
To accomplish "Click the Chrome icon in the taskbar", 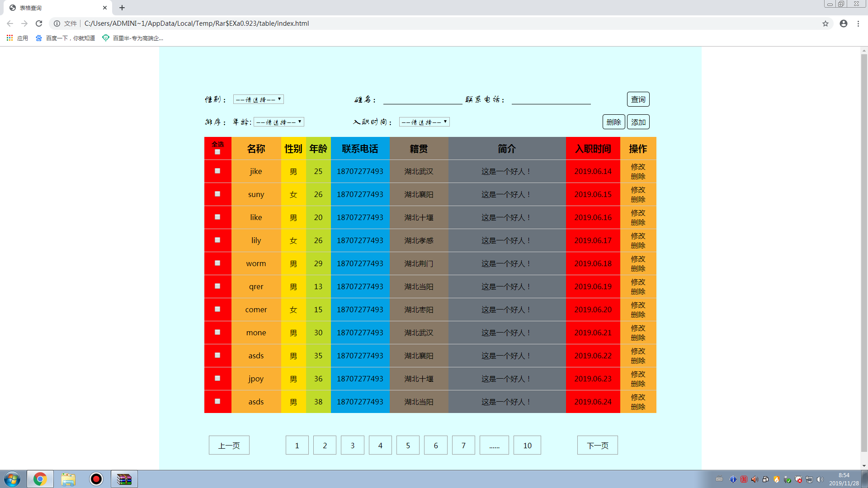I will coord(40,479).
